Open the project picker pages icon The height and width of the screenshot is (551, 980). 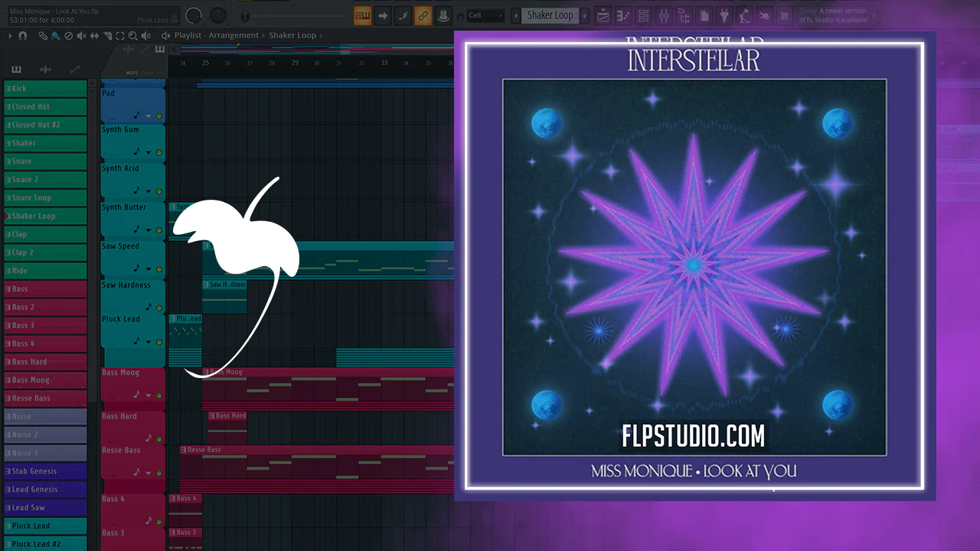(704, 15)
